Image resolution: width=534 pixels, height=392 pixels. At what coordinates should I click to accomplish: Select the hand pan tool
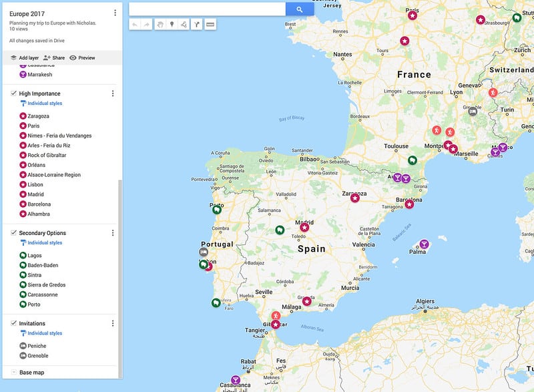click(x=160, y=25)
